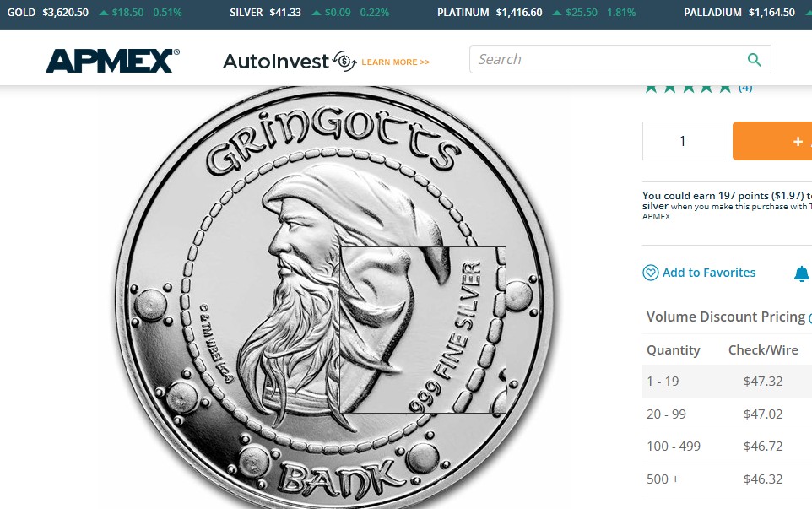Select the quantity input box showing 1
The width and height of the screenshot is (812, 509).
tap(683, 141)
